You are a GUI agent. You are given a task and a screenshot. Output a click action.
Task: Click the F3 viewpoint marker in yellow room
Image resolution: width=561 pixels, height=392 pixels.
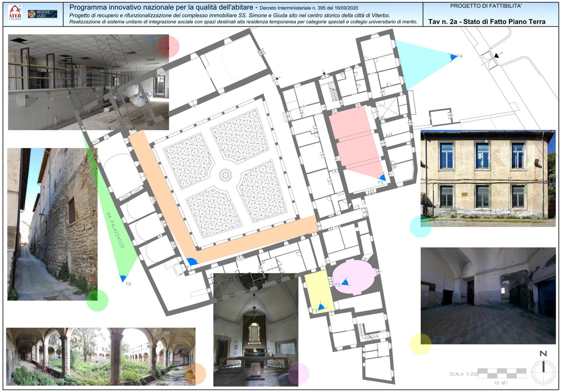click(321, 307)
